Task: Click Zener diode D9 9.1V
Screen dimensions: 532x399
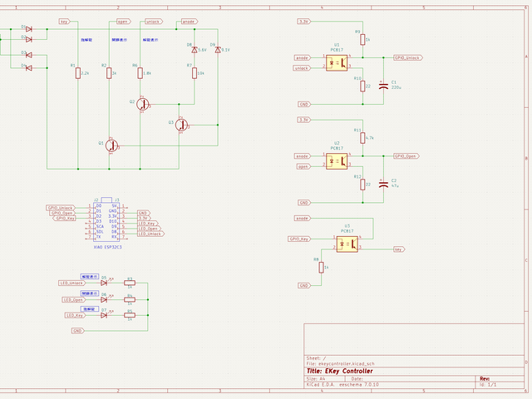Action: click(218, 51)
